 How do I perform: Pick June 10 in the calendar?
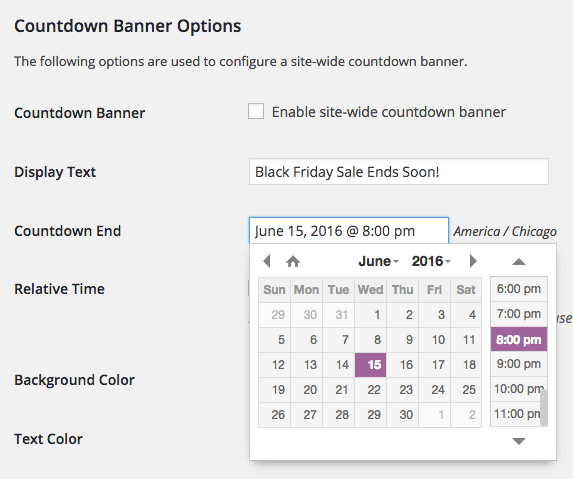tap(435, 340)
